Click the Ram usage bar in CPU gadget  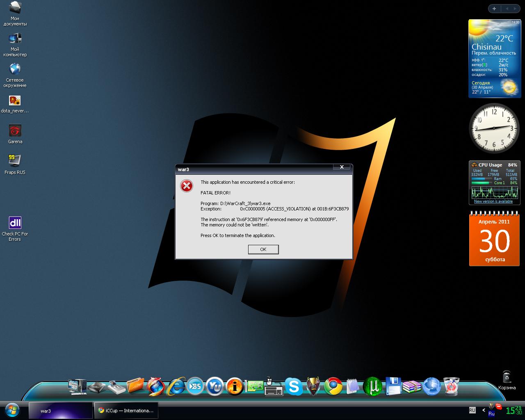tap(482, 179)
